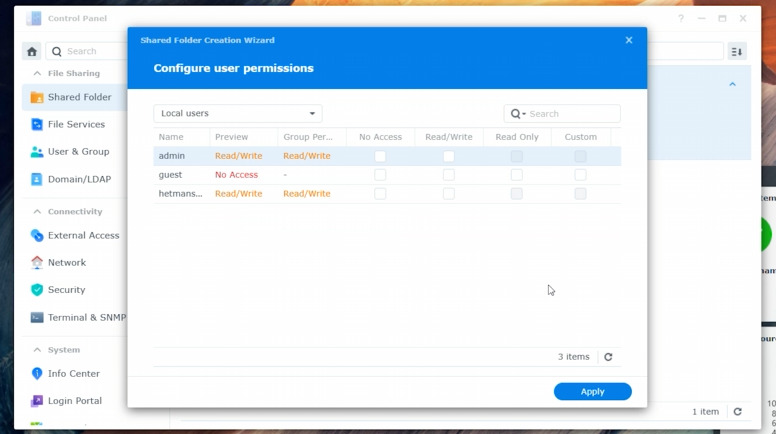776x434 pixels.
Task: Open Network settings
Action: [x=67, y=262]
